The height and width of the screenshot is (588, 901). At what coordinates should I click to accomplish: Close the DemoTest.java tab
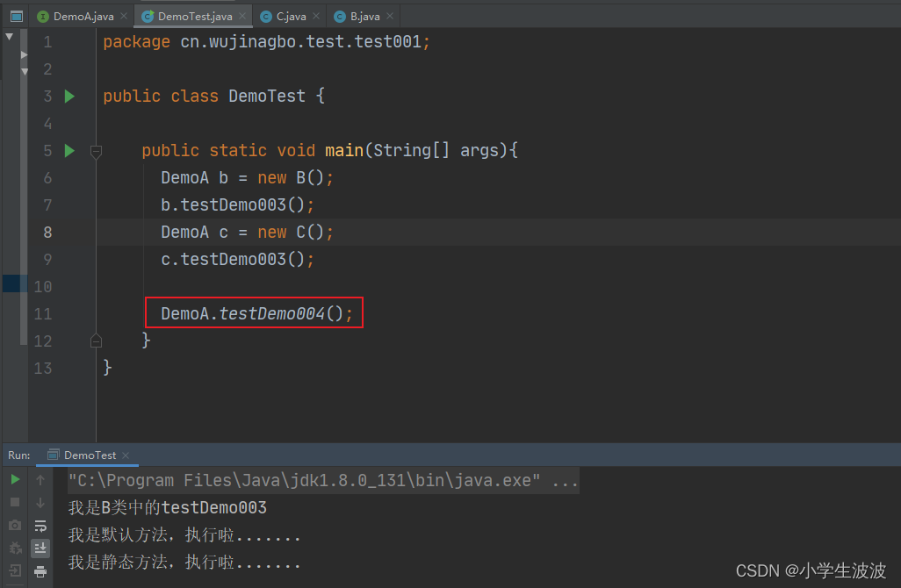242,16
